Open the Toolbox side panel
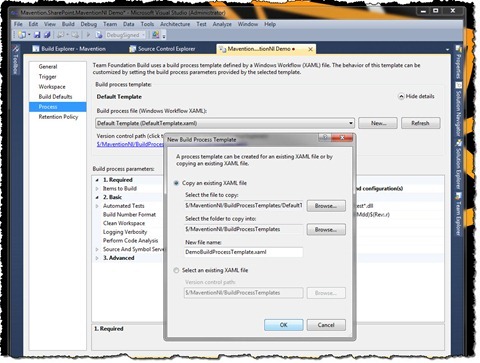The height and width of the screenshot is (363, 480). (15, 60)
